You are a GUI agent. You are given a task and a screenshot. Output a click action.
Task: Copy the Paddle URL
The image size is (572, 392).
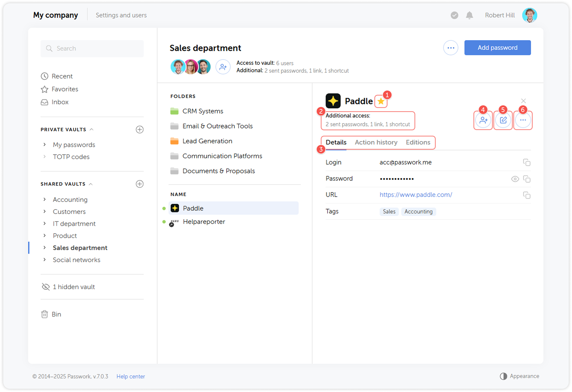(x=527, y=195)
